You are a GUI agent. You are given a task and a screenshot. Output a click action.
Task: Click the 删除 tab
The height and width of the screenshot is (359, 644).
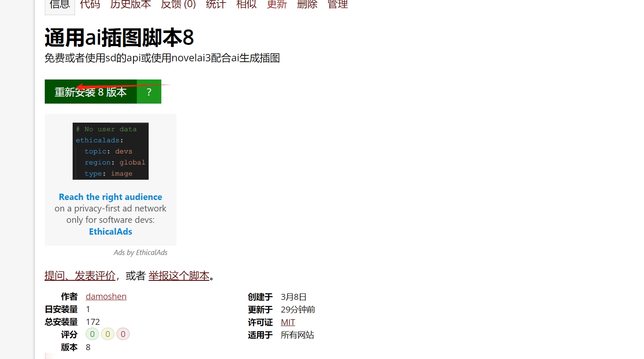pos(307,5)
